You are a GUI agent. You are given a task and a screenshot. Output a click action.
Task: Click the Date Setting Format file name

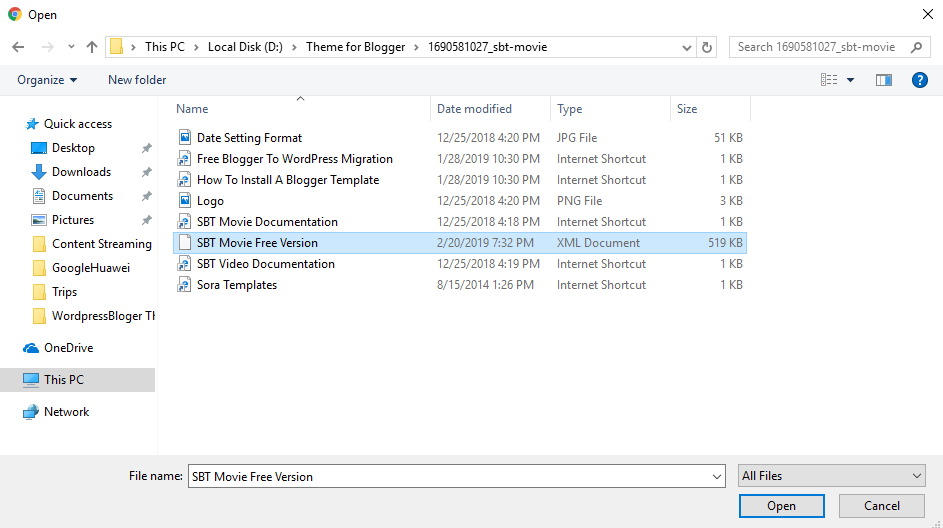tap(250, 138)
